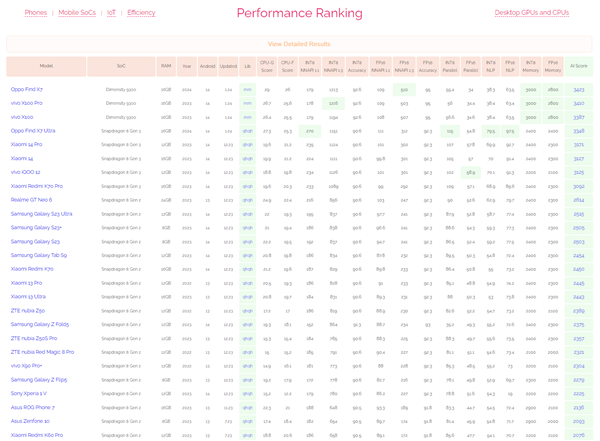Click the View Detailed Results button
Image resolution: width=600 pixels, height=441 pixels.
pos(299,44)
